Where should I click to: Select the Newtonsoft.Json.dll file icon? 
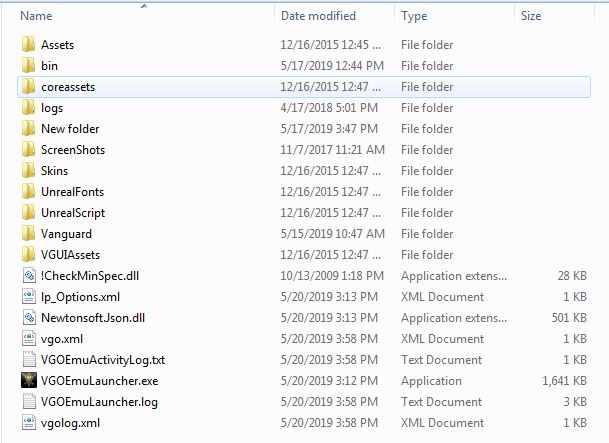pyautogui.click(x=28, y=318)
